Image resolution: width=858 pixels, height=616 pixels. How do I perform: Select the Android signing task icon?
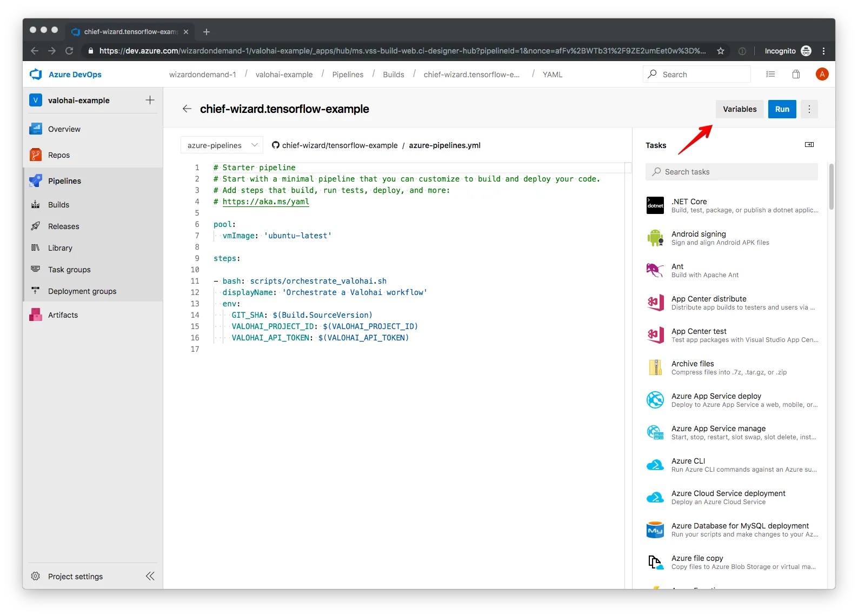tap(655, 238)
